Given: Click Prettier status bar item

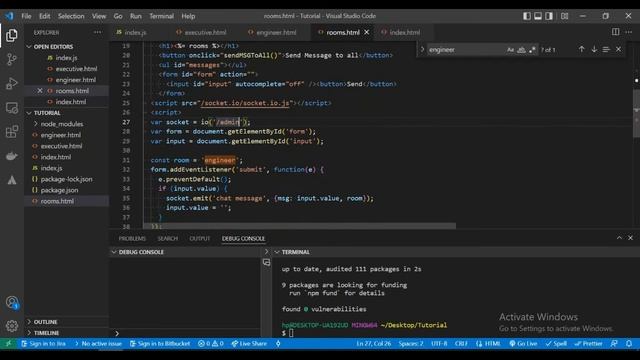Looking at the screenshot, I should pyautogui.click(x=588, y=344).
